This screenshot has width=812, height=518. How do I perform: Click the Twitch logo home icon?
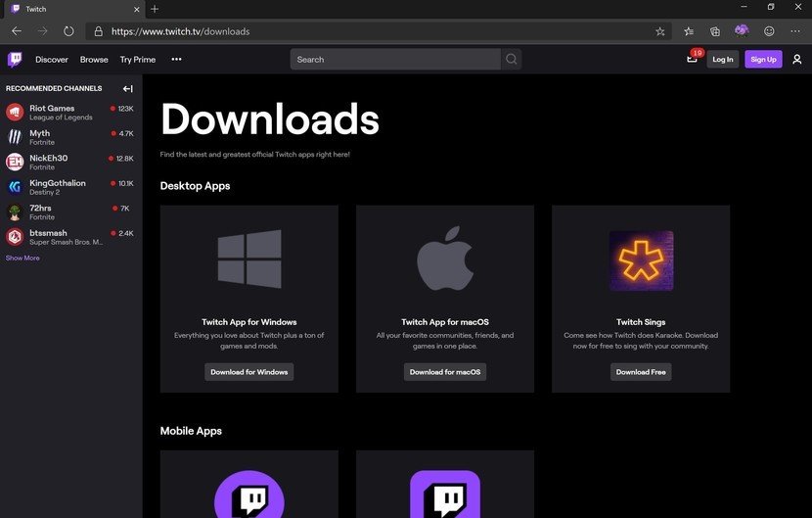(15, 60)
